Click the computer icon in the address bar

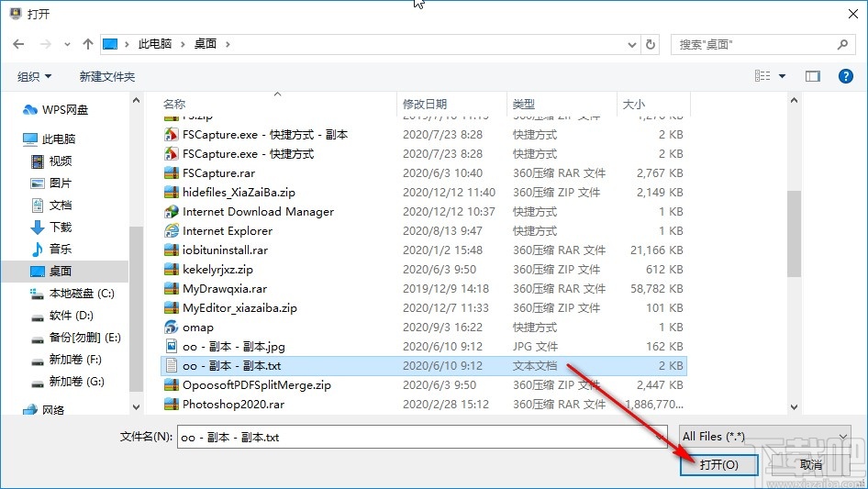110,44
